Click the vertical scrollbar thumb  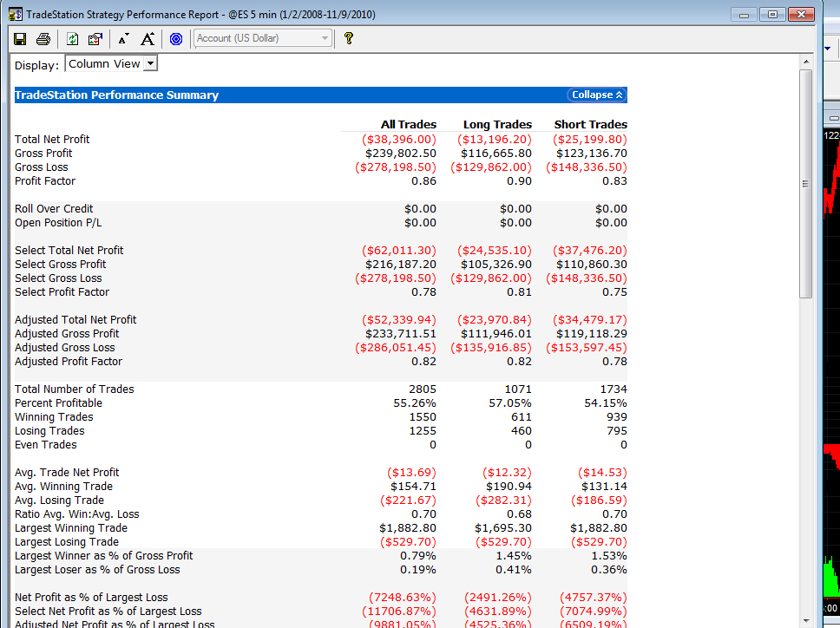click(x=805, y=184)
